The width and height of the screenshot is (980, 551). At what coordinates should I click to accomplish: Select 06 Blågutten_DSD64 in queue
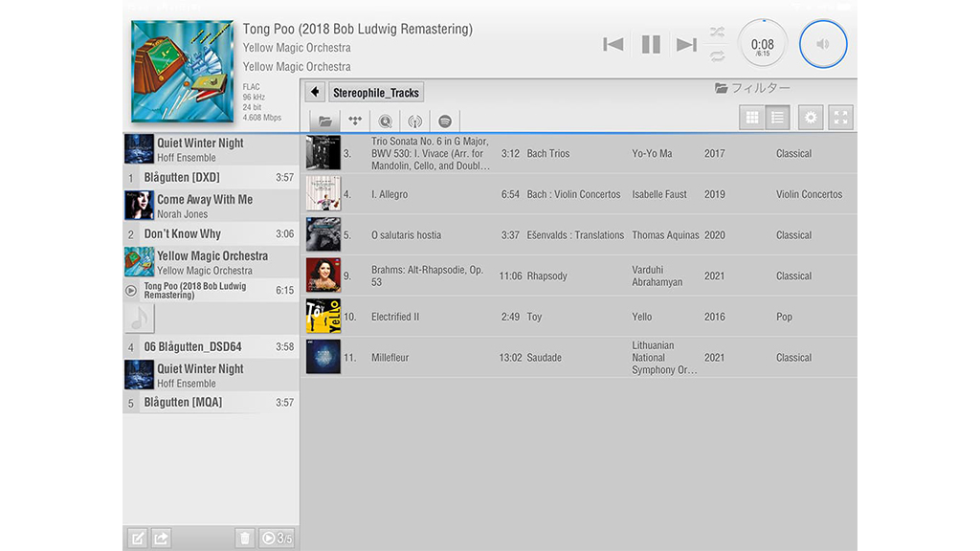(x=212, y=346)
